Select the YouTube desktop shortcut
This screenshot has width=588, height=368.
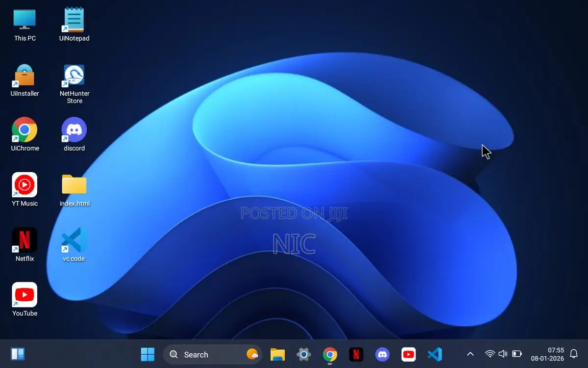pyautogui.click(x=24, y=299)
